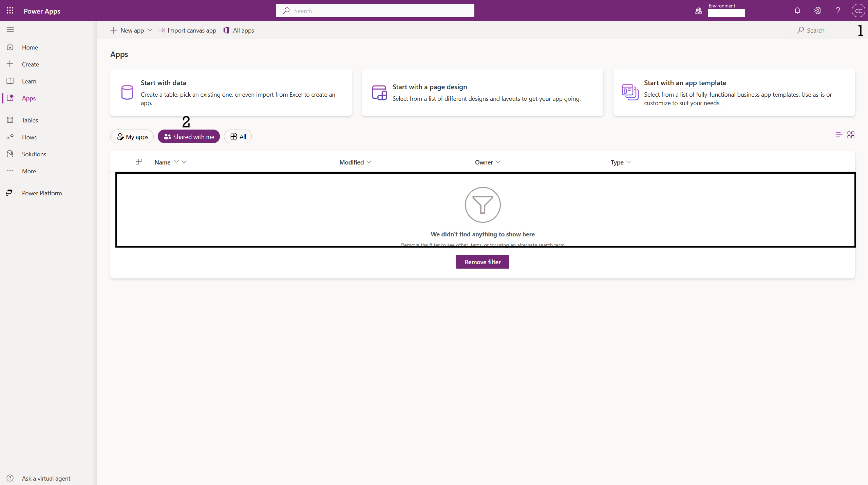Viewport: 868px width, 485px height.
Task: Open the Microsoft app launcher waffle
Action: (x=10, y=11)
